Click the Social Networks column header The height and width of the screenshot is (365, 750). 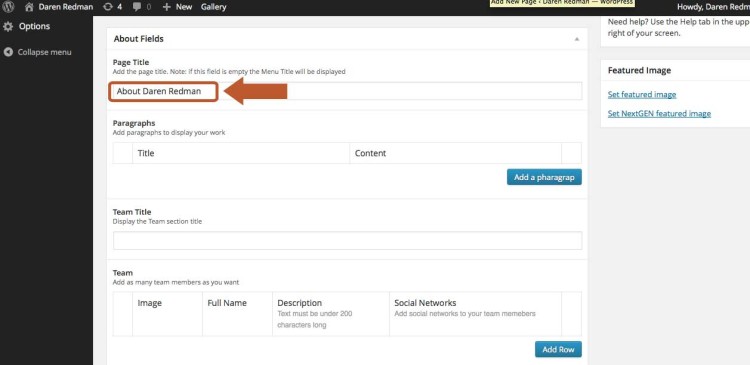(x=425, y=303)
